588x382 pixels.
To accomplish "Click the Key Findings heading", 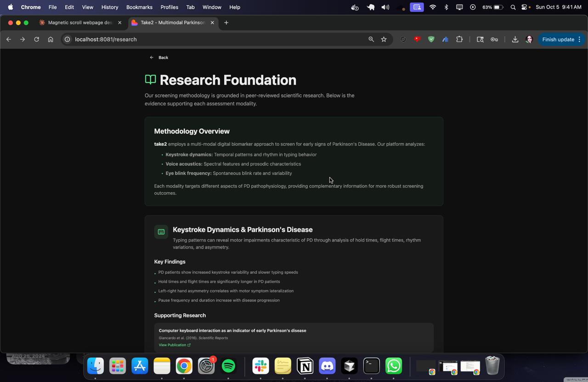I will click(x=170, y=262).
